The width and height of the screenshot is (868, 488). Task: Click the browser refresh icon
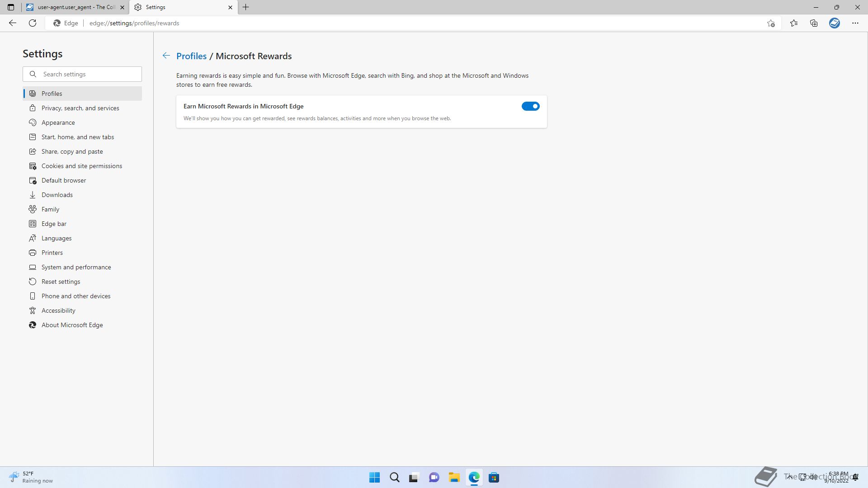click(x=33, y=23)
